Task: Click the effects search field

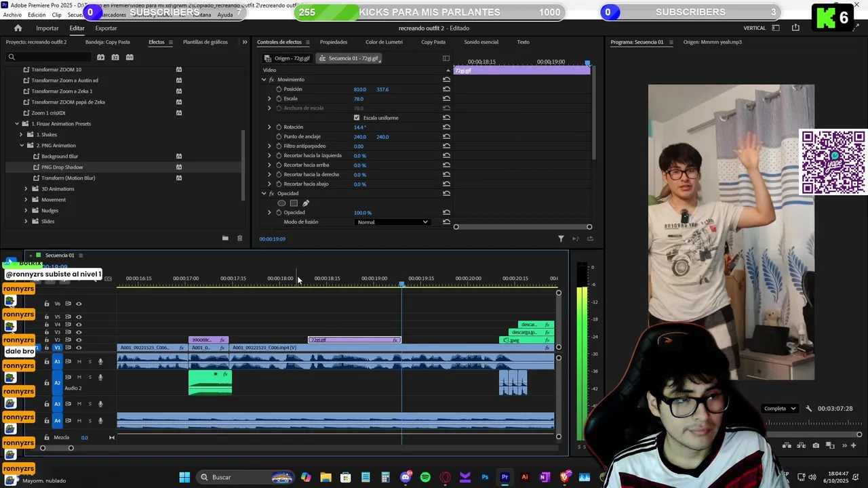Action: [48, 57]
